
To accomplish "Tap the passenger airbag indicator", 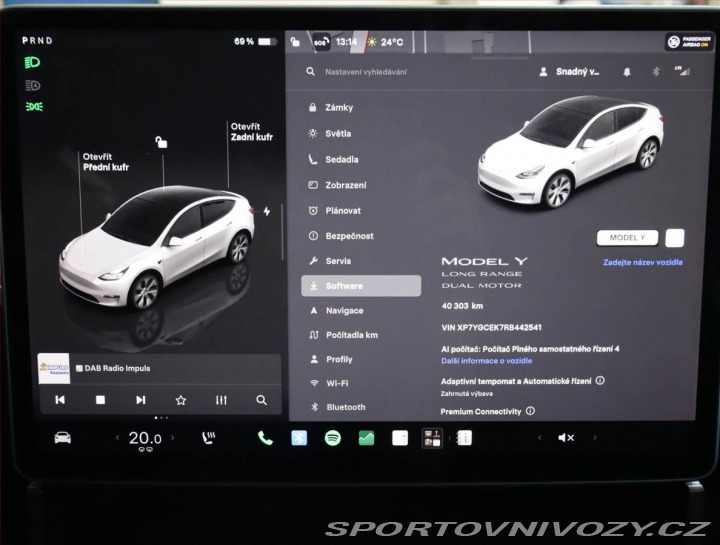I will click(x=689, y=42).
